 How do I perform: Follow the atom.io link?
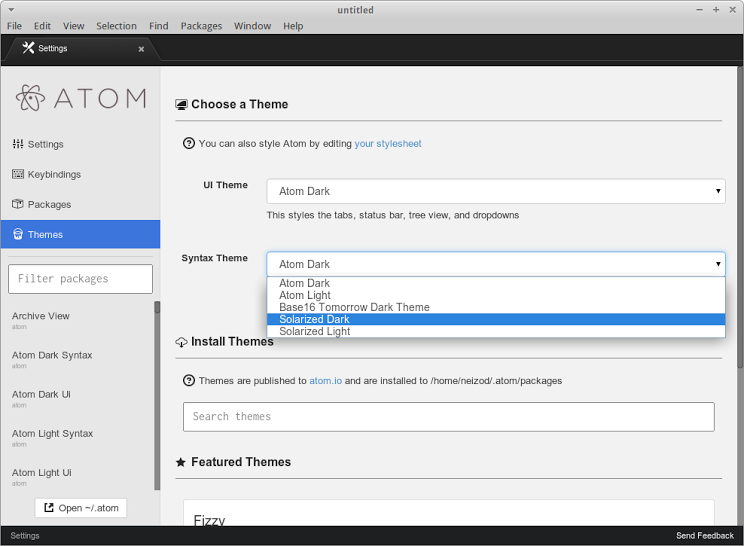pos(326,380)
